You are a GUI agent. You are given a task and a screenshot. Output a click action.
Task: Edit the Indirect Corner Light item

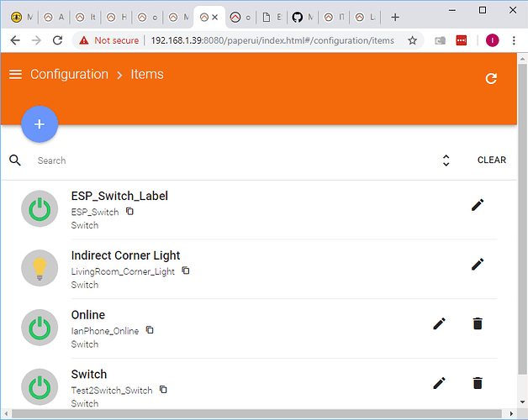click(478, 264)
